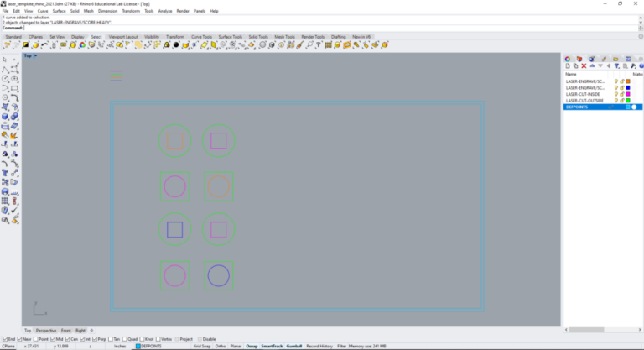Screen dimensions: 644x350
Task: Switch to the Surface Tools toolbar tab
Action: pos(231,37)
